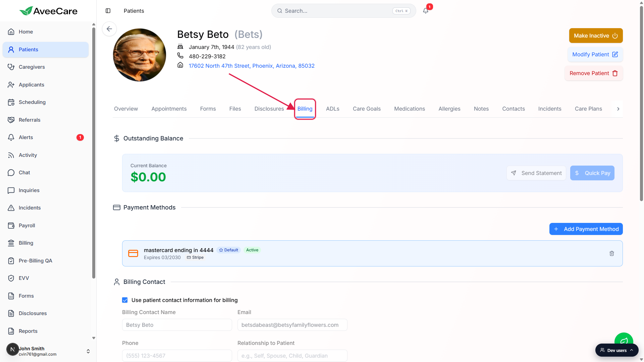Click the Patients breadcrumb text

tap(134, 11)
